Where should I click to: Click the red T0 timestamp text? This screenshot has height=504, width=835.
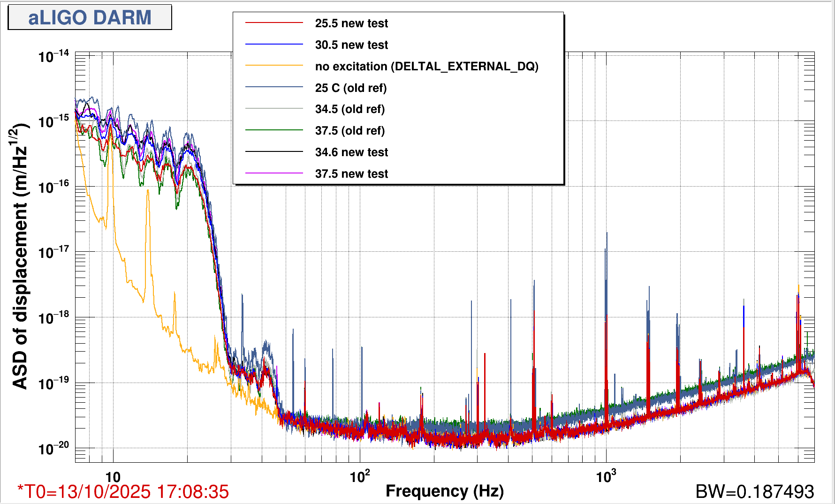coord(123,492)
